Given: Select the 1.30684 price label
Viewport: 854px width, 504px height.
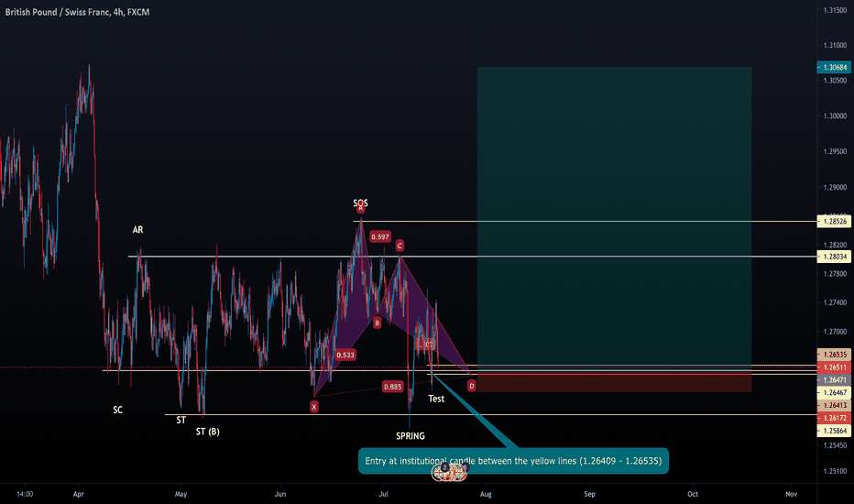Looking at the screenshot, I should [x=835, y=68].
